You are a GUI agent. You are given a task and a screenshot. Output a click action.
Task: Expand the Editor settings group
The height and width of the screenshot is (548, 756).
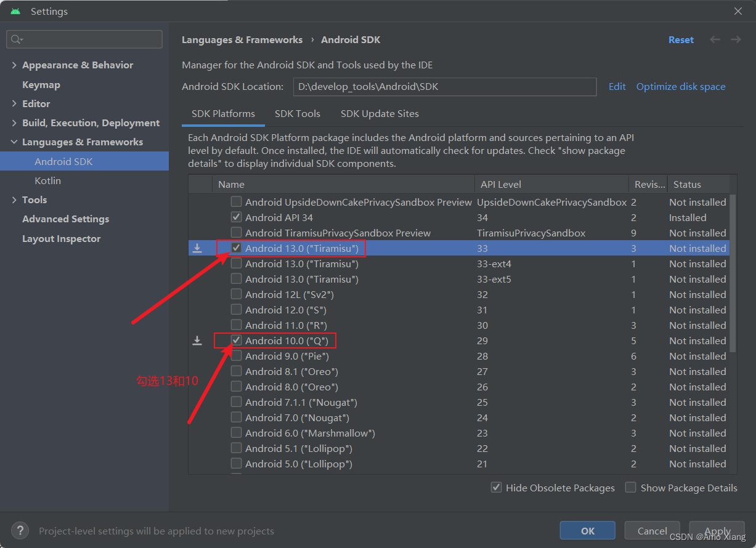14,104
